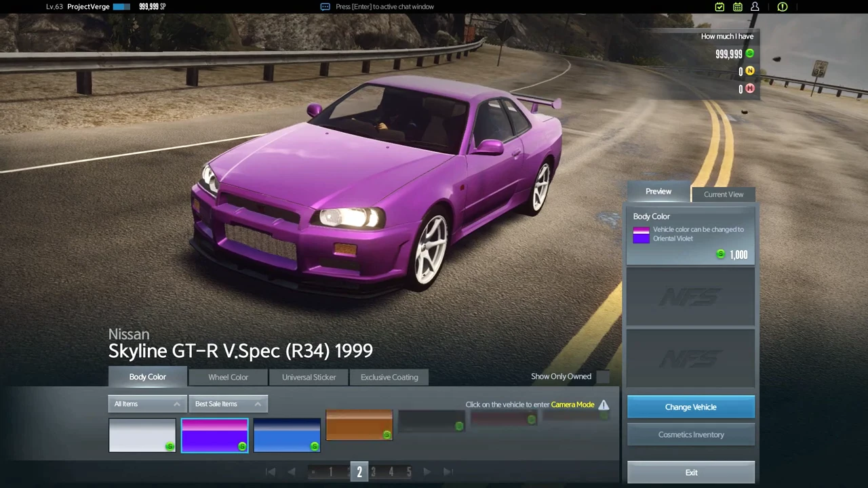
Task: Switch to the Wheel Color tab
Action: [228, 377]
